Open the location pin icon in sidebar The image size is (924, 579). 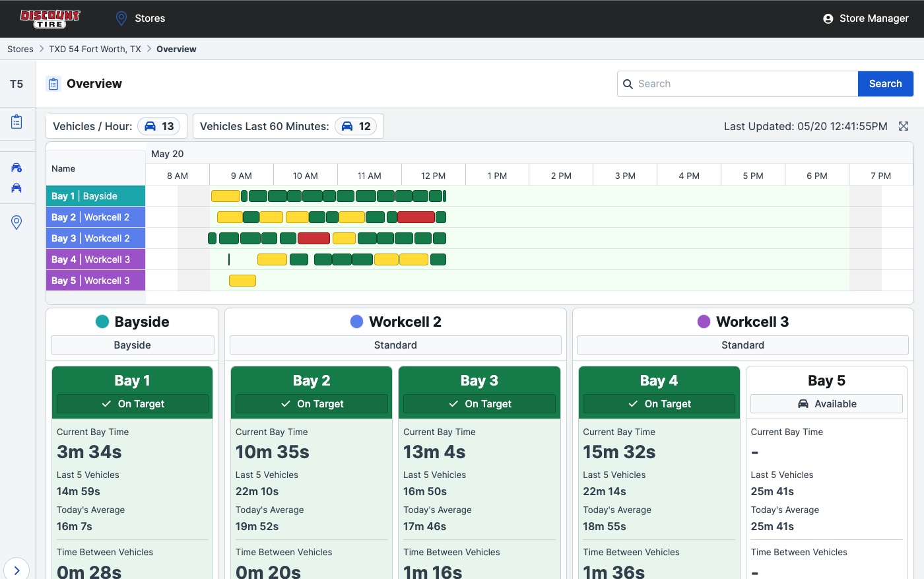(x=17, y=222)
